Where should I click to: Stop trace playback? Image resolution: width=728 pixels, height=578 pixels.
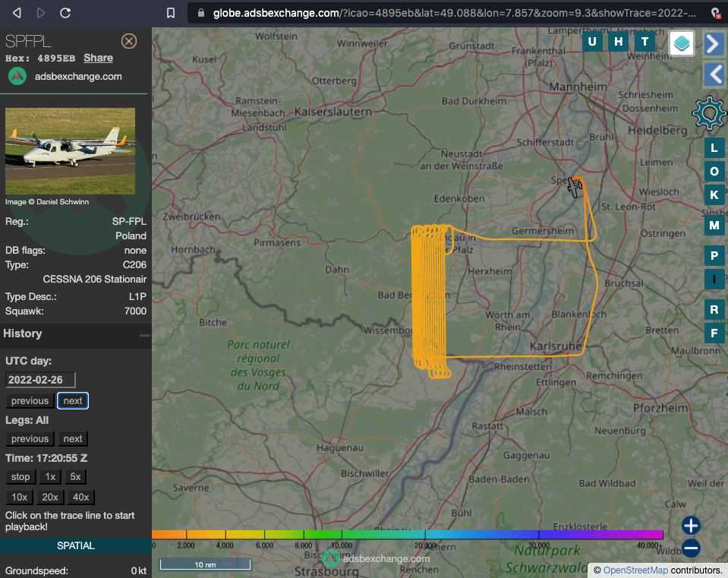pos(20,477)
